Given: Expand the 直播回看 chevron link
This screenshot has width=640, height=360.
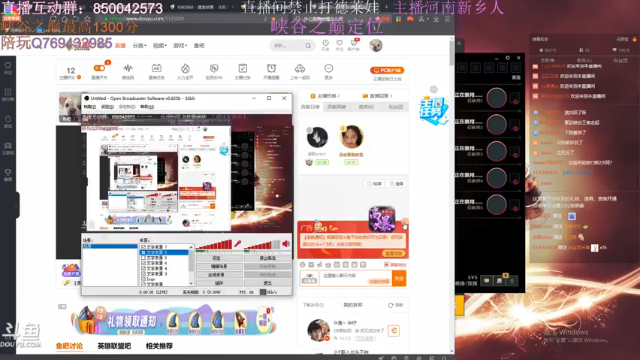Looking at the screenshot, I should click(378, 96).
